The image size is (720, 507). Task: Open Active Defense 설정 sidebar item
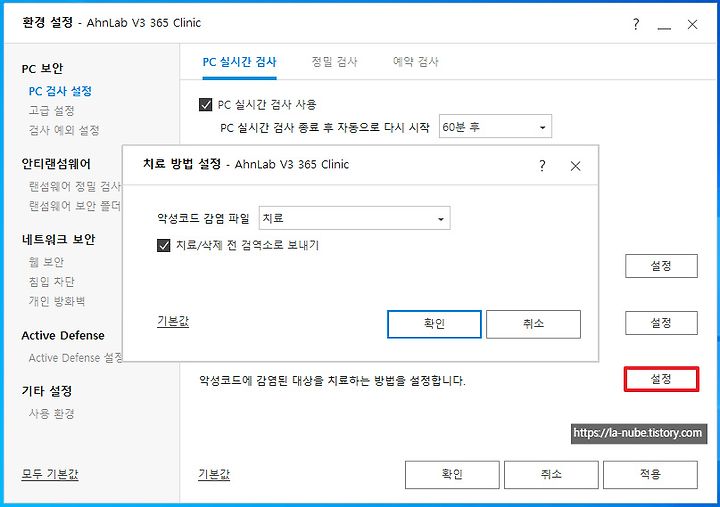pos(76,358)
